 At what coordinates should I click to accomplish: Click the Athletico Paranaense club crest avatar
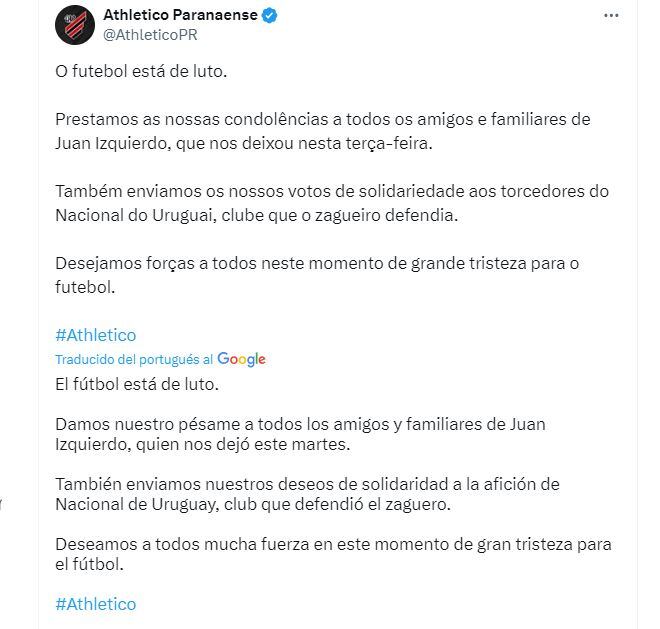pos(76,24)
